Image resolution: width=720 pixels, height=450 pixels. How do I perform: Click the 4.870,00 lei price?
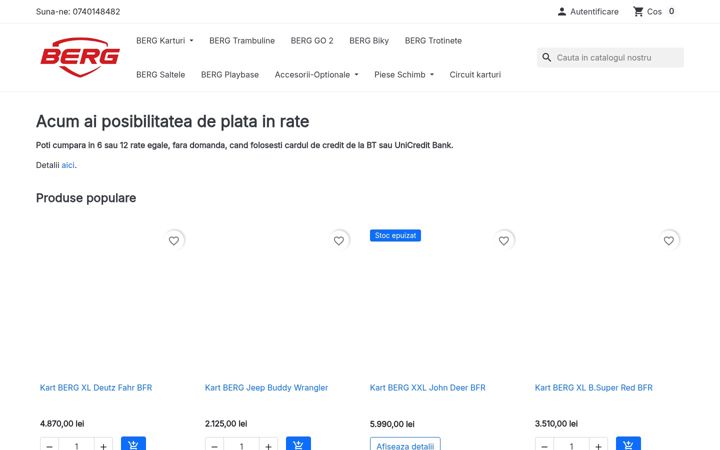point(62,423)
